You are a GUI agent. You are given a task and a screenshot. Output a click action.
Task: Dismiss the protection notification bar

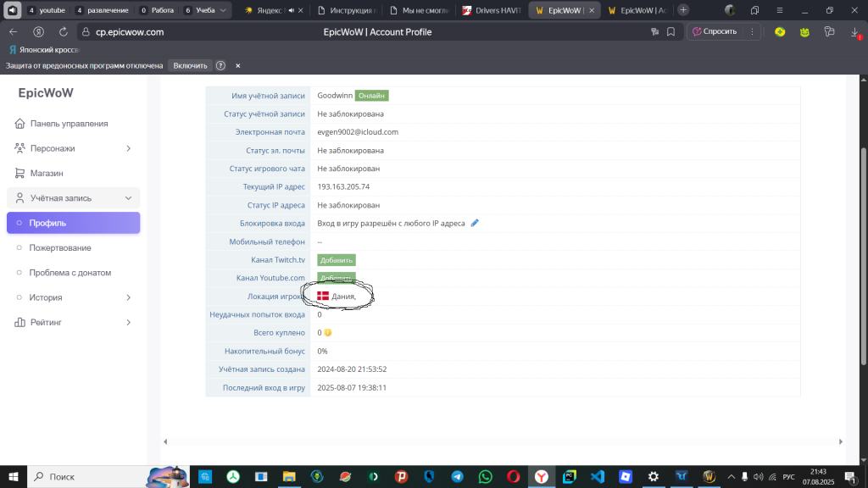(238, 65)
